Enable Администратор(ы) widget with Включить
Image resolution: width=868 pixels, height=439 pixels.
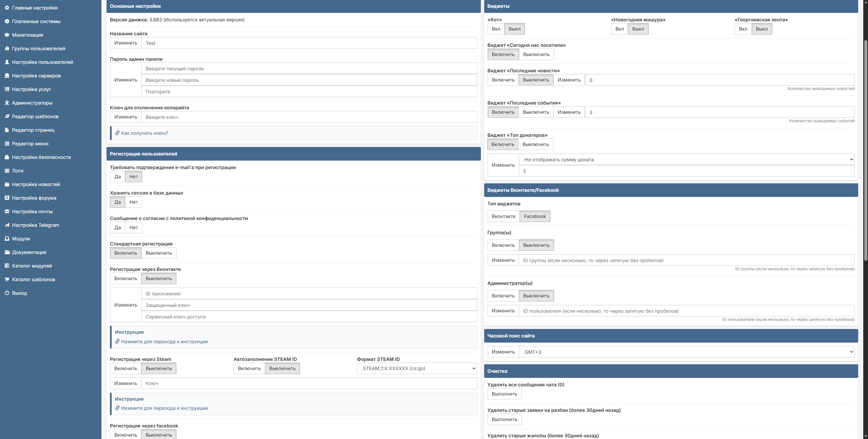coord(503,296)
